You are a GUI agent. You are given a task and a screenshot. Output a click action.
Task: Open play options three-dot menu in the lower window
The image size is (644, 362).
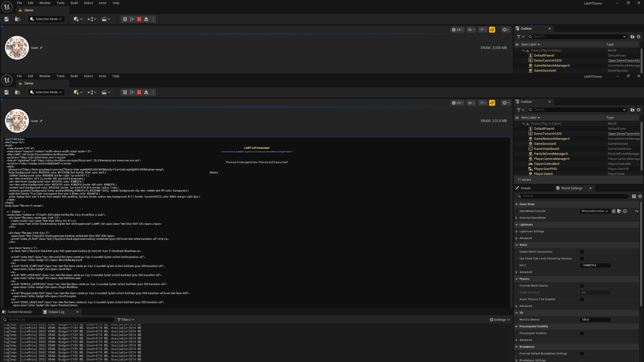[153, 92]
